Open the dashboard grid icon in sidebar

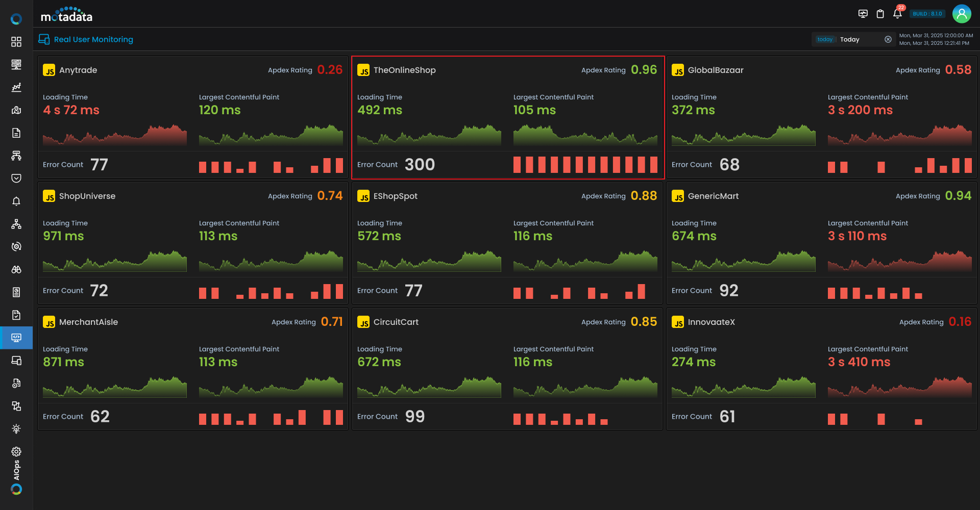16,42
